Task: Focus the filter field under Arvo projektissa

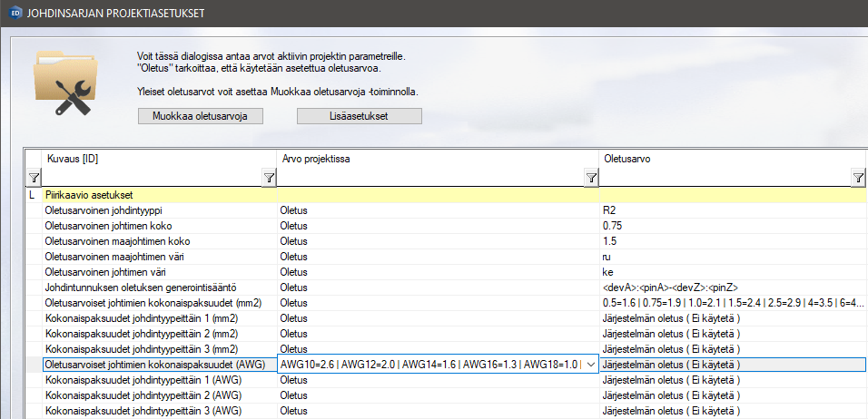Action: 429,178
